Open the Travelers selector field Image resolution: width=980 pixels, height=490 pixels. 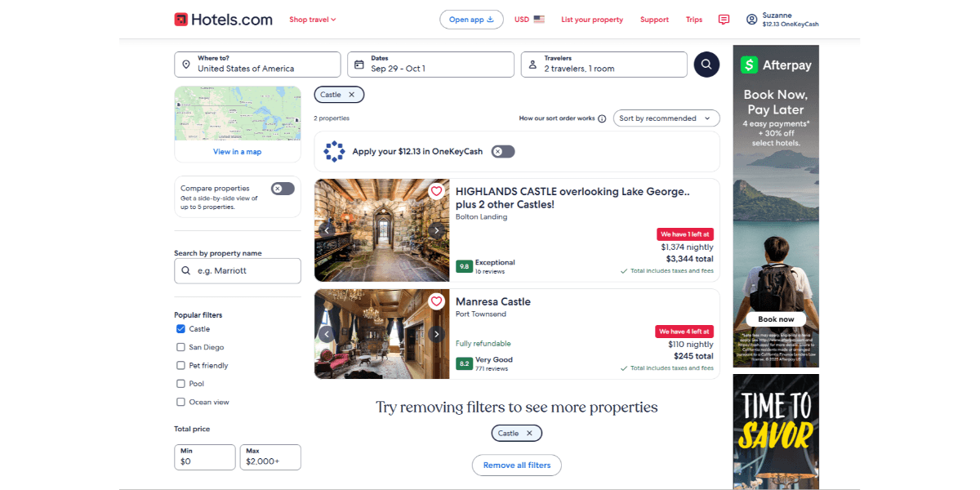pos(604,65)
